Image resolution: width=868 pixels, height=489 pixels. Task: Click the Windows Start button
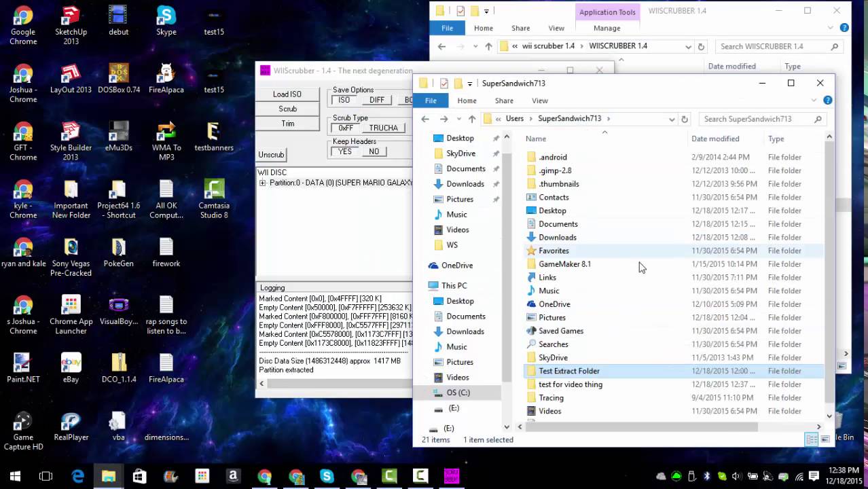point(15,476)
